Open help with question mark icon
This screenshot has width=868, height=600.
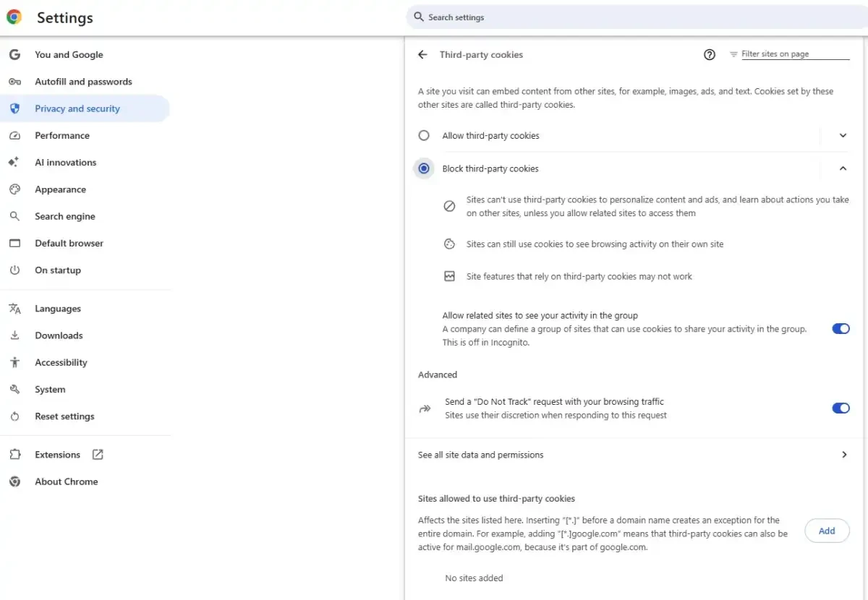(x=710, y=54)
